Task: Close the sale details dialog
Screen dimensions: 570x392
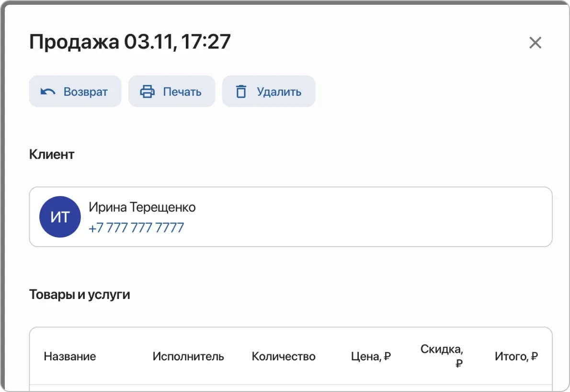Action: pos(535,43)
